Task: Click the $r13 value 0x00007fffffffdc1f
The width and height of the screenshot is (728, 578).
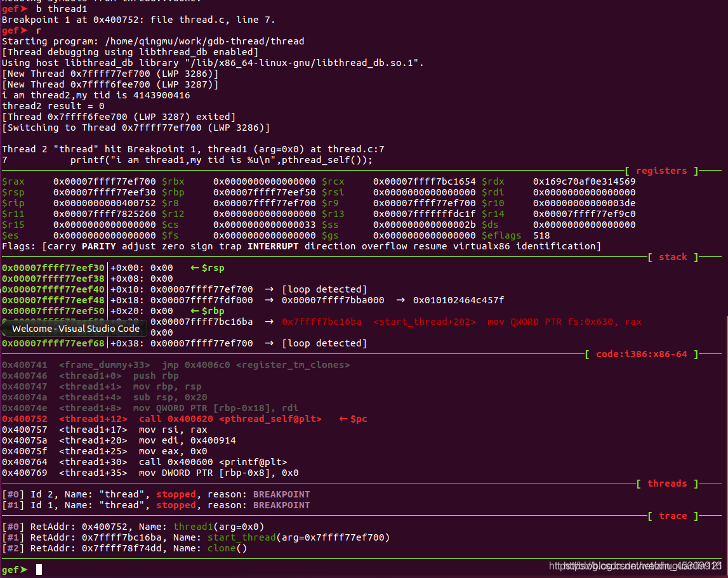Action: (425, 214)
